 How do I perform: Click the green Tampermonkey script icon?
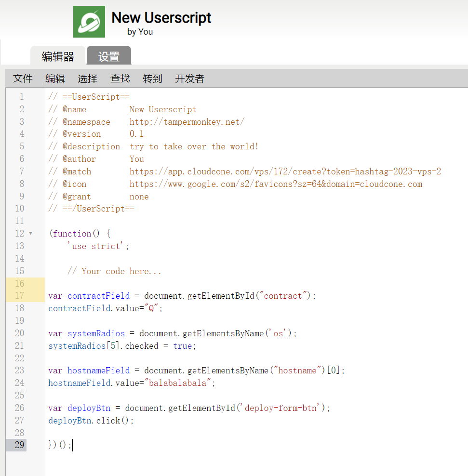[89, 22]
